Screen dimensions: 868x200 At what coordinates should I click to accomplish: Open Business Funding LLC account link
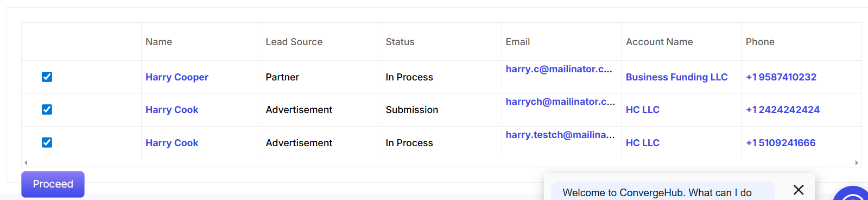coord(676,77)
